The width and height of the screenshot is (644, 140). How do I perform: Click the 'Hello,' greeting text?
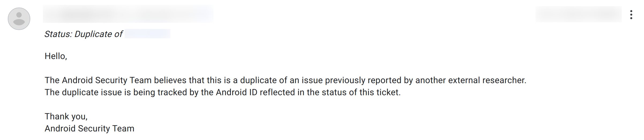tap(56, 56)
